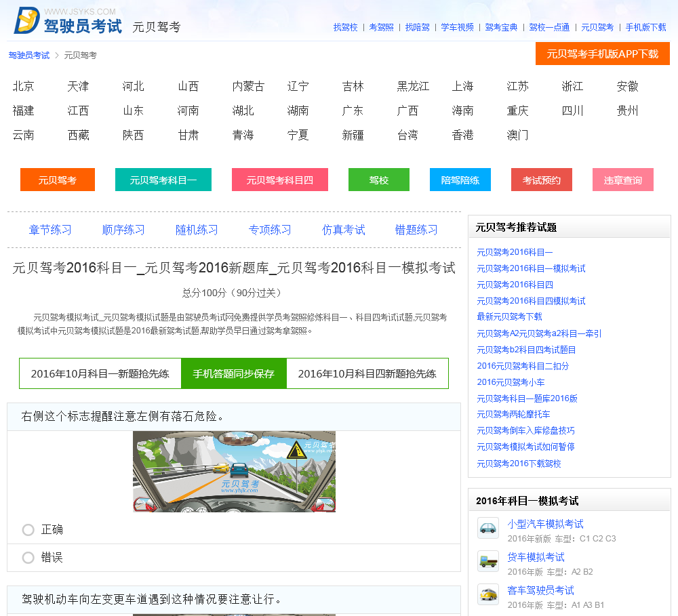Switch to 顺序练习 practice mode

click(123, 230)
